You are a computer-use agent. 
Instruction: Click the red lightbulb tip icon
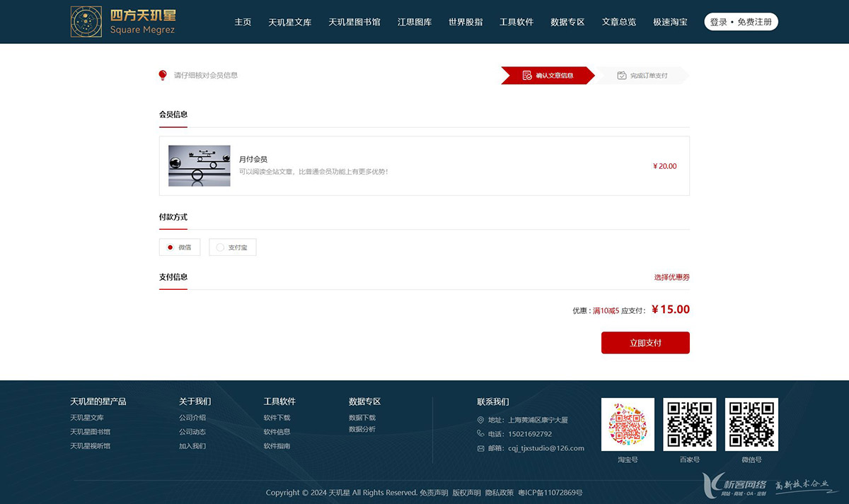(x=163, y=75)
